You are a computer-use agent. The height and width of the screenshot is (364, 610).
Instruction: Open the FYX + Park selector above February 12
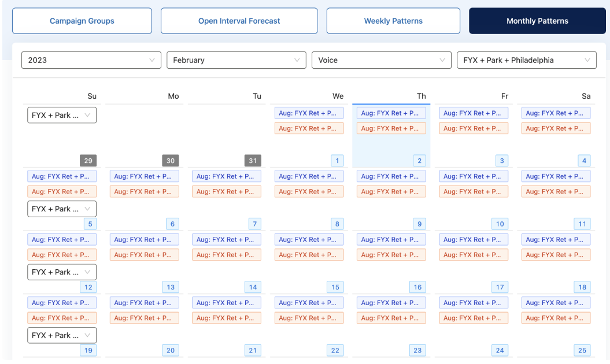(61, 272)
